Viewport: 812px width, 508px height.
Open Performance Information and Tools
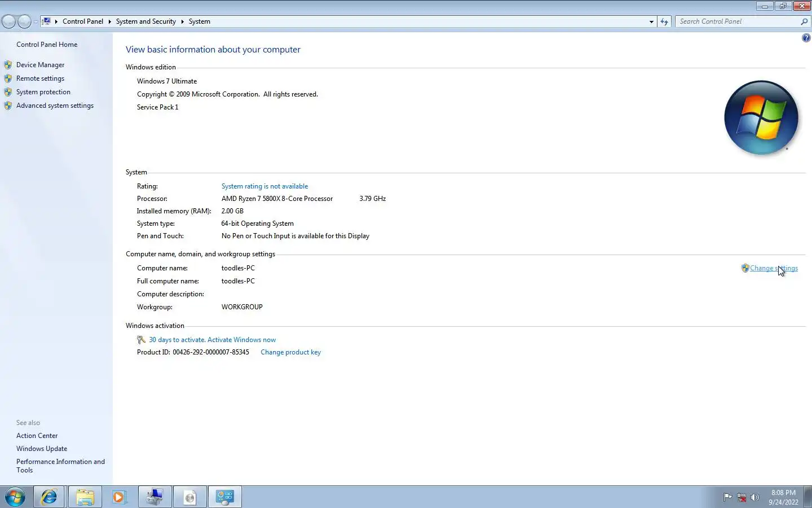click(60, 466)
